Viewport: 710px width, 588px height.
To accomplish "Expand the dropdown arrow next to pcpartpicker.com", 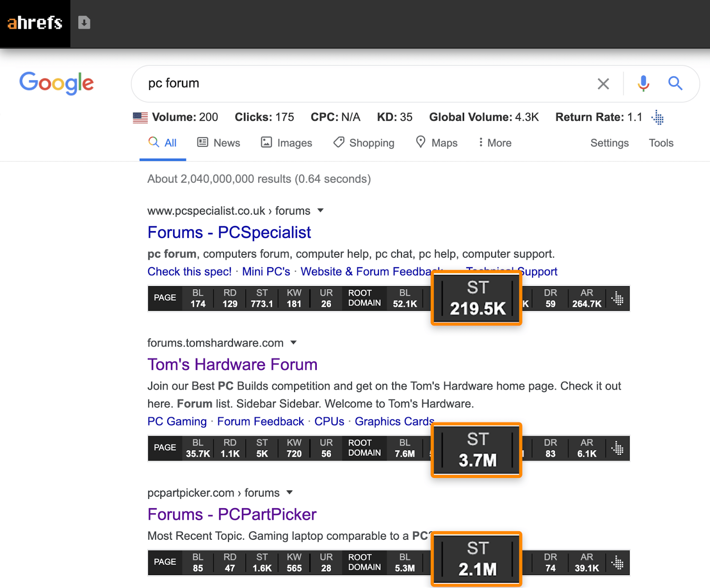I will coord(289,493).
